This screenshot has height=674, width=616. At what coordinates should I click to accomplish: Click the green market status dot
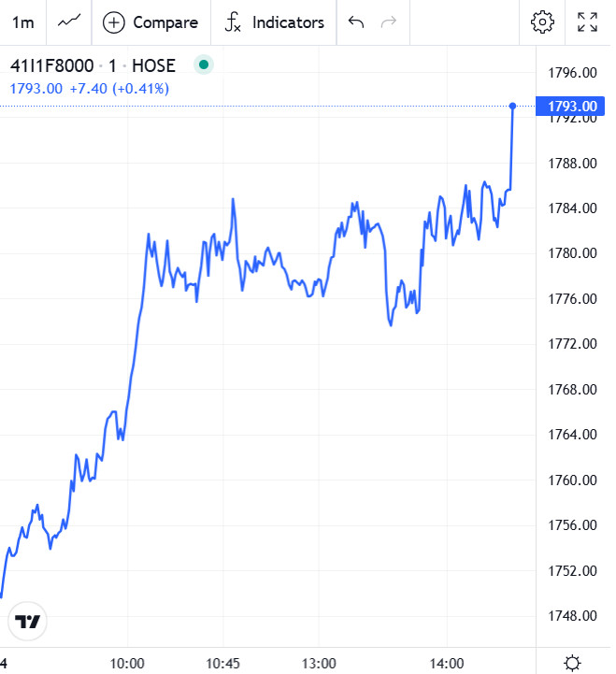203,65
